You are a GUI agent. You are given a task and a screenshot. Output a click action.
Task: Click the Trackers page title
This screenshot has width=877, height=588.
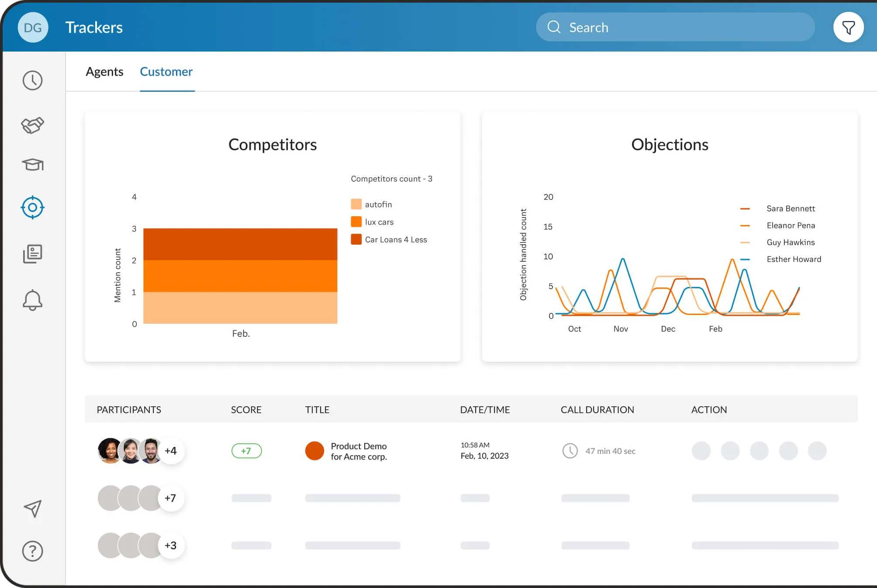pyautogui.click(x=94, y=28)
